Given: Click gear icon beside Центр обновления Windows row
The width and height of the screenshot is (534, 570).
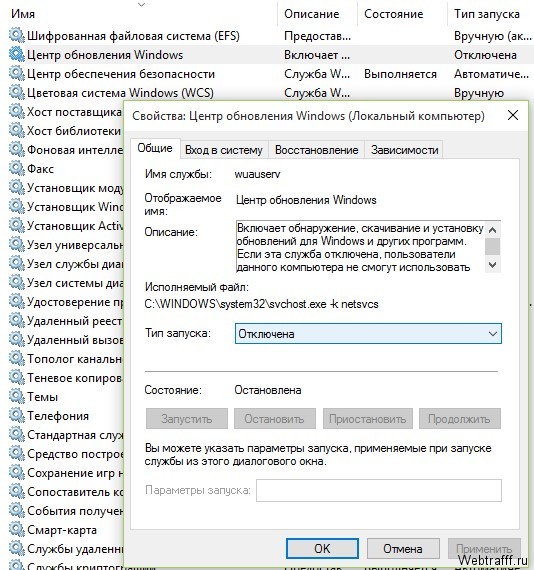Looking at the screenshot, I should click(16, 55).
